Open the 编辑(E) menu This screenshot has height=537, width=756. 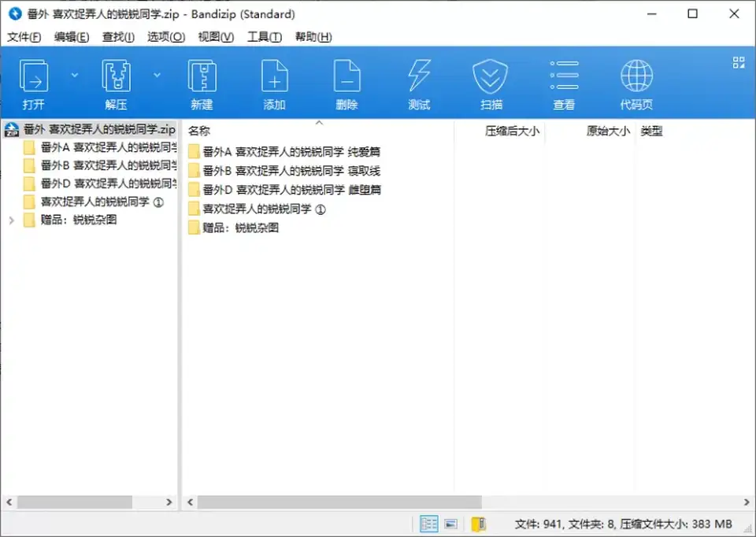(x=72, y=37)
